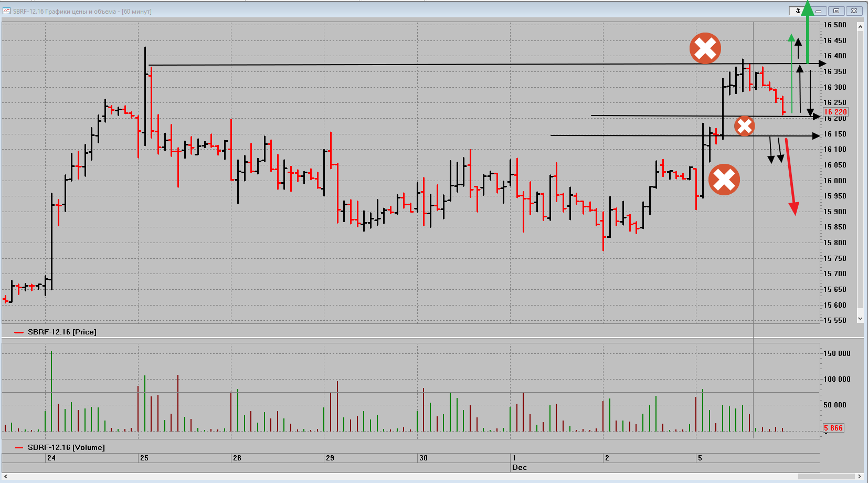
Task: Click the horizontal scrollbar thumb at bottom right
Action: (x=826, y=477)
